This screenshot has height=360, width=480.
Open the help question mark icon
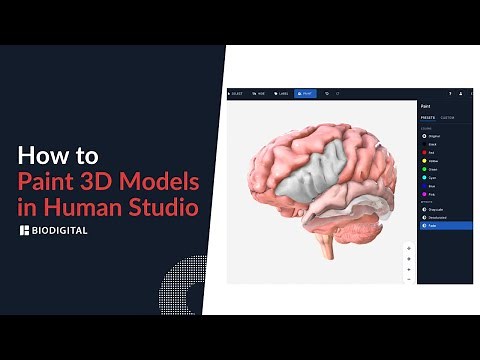point(450,94)
